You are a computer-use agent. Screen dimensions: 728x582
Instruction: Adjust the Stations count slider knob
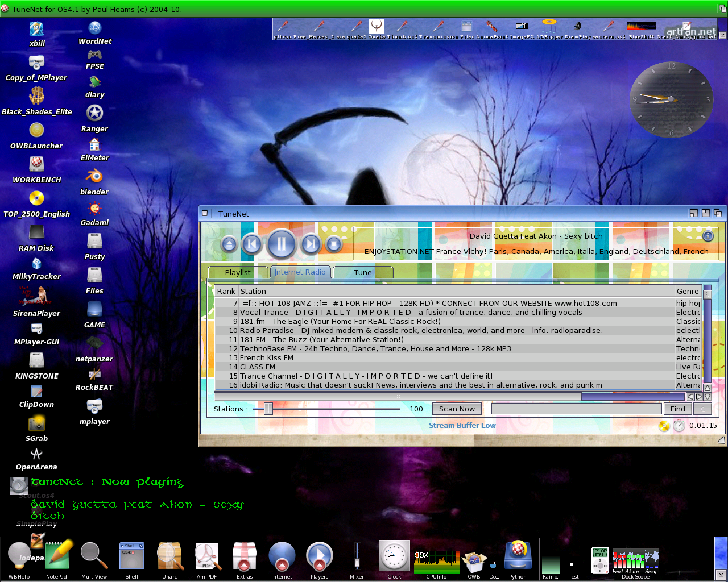click(x=268, y=409)
